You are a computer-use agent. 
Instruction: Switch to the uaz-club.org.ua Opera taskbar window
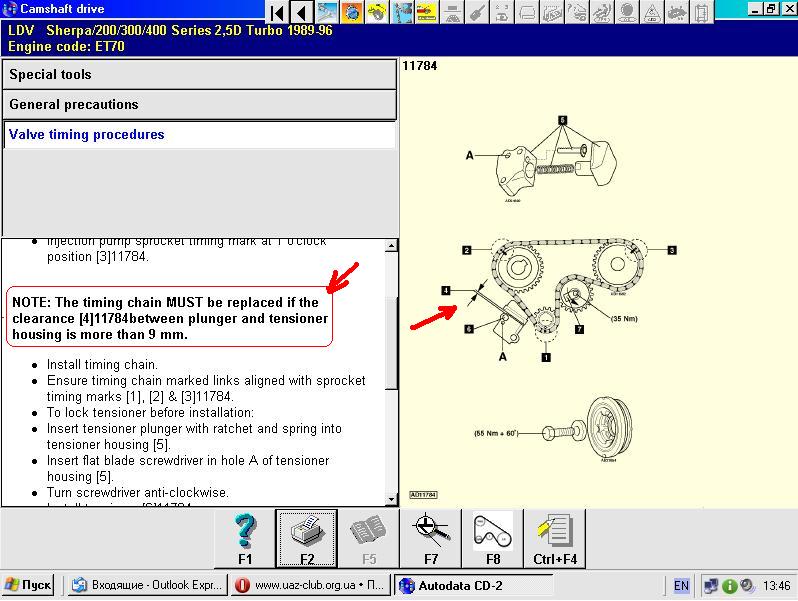click(309, 585)
